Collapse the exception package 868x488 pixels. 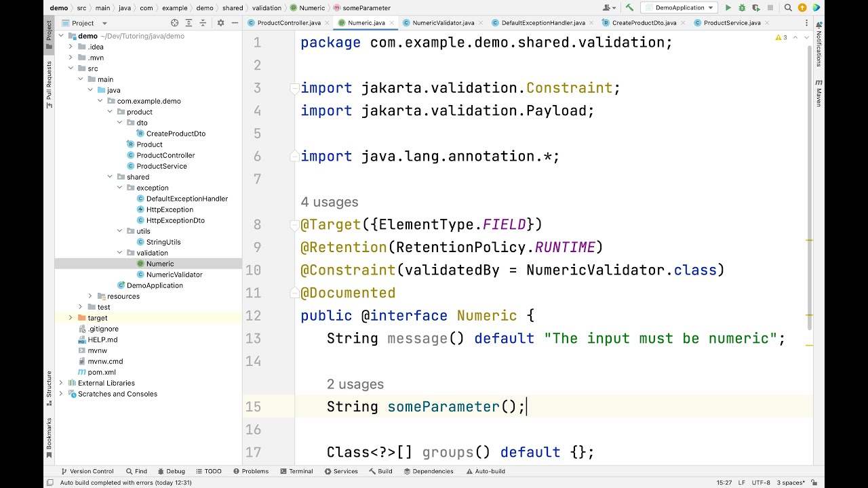pos(119,188)
